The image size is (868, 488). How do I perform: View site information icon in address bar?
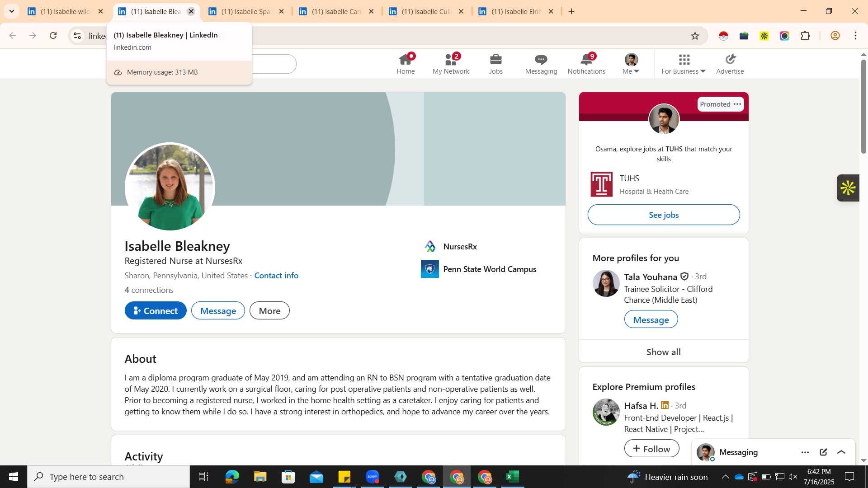77,36
